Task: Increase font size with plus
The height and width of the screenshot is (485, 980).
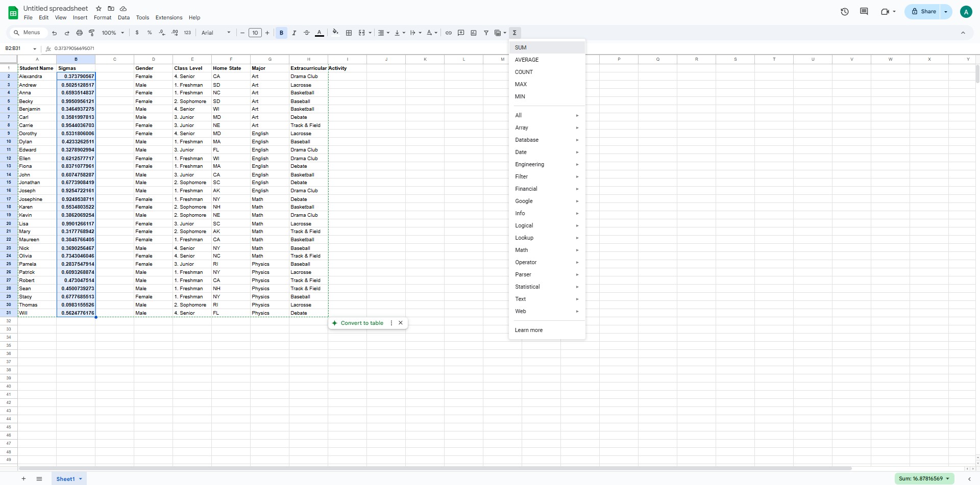Action: [267, 33]
